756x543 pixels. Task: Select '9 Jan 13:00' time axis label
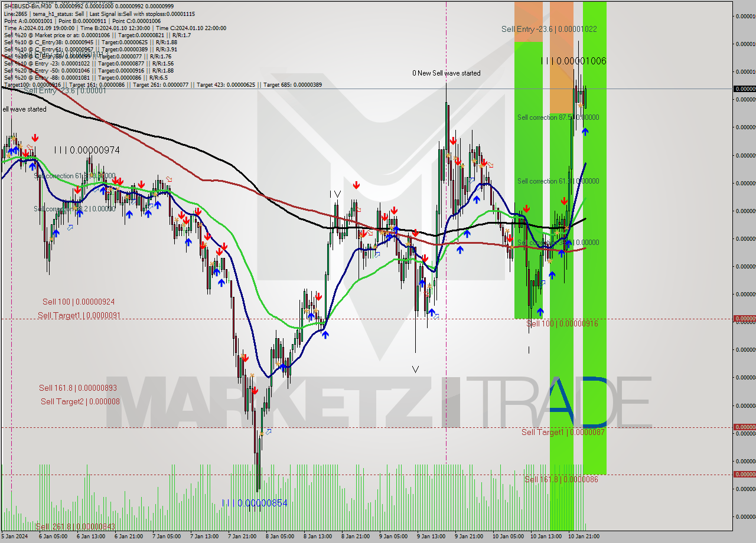(431, 536)
